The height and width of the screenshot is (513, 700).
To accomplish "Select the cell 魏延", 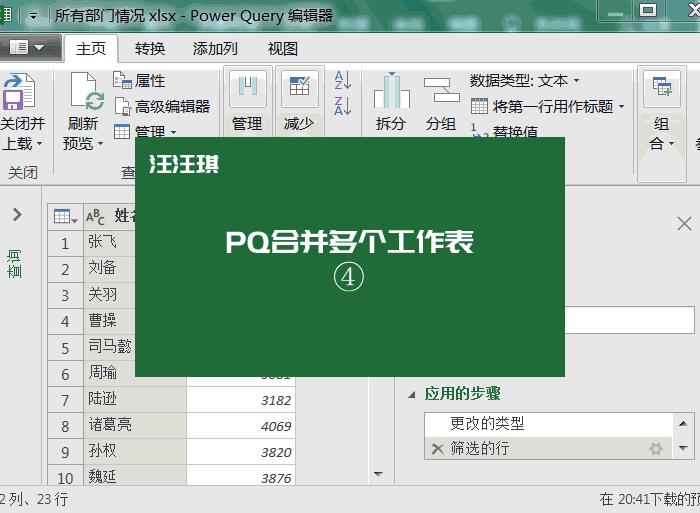I will (x=135, y=476).
